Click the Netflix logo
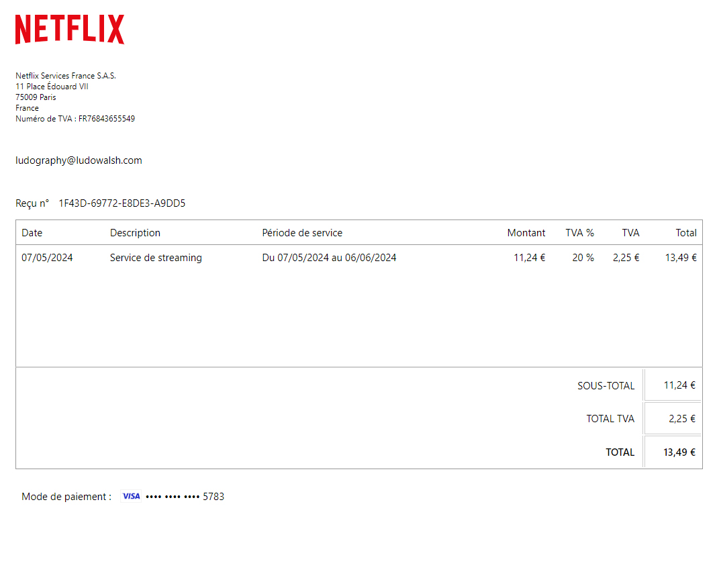The image size is (717, 588). pyautogui.click(x=70, y=30)
